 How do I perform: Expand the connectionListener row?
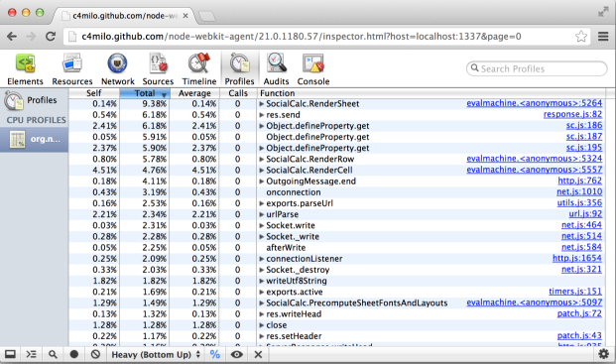click(262, 259)
